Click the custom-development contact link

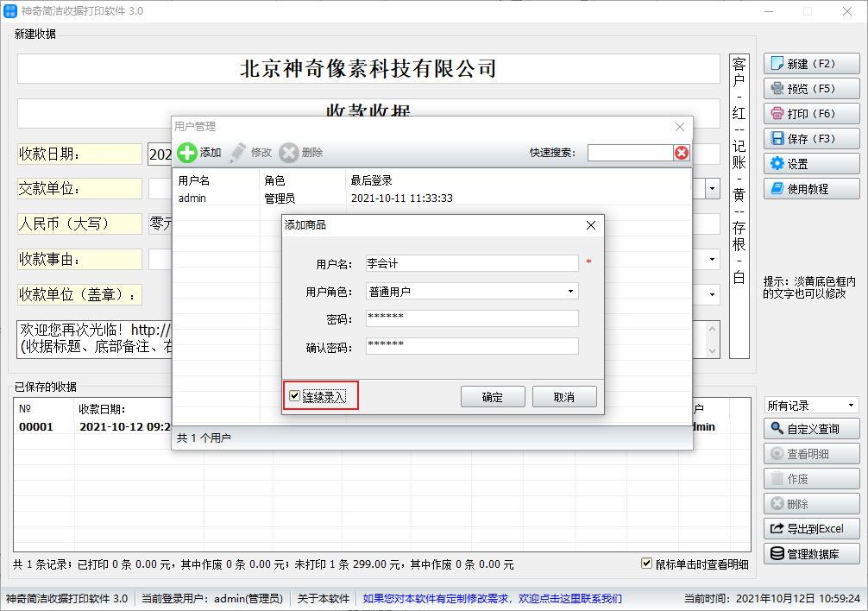[492, 598]
